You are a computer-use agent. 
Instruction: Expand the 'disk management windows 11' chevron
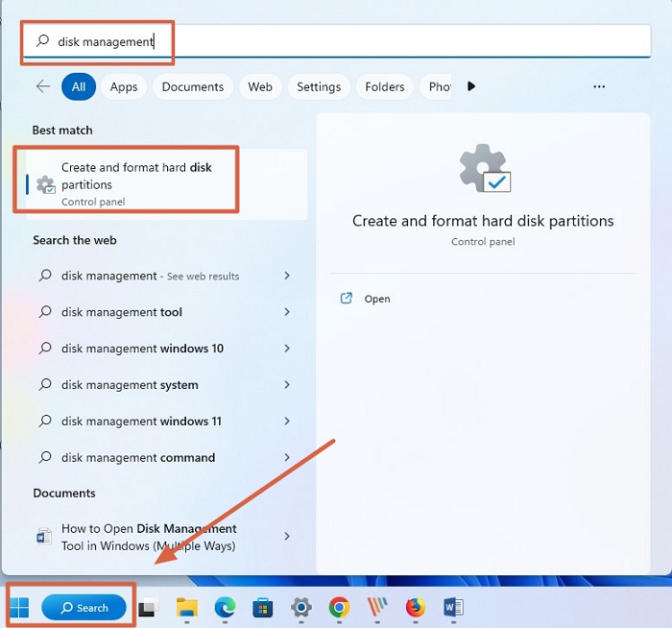tap(287, 421)
